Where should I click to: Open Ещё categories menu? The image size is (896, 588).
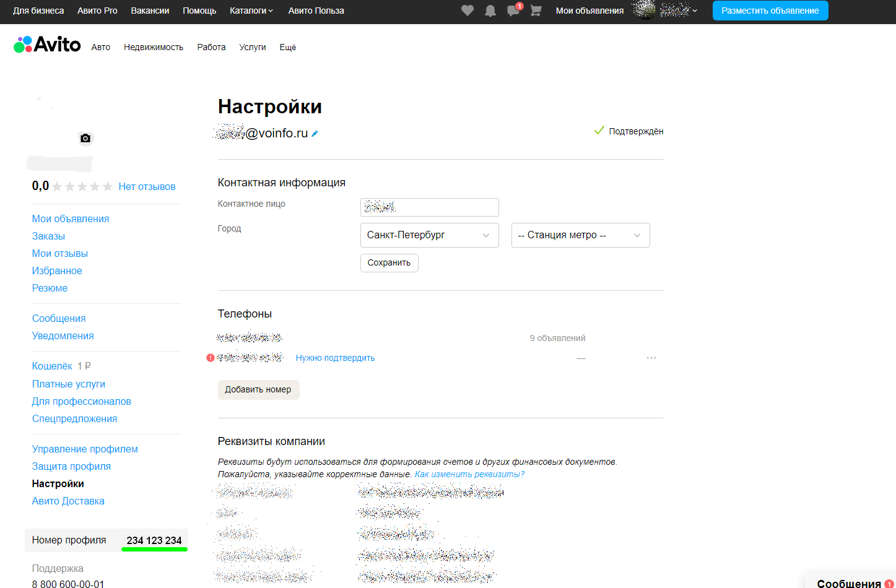pyautogui.click(x=288, y=47)
